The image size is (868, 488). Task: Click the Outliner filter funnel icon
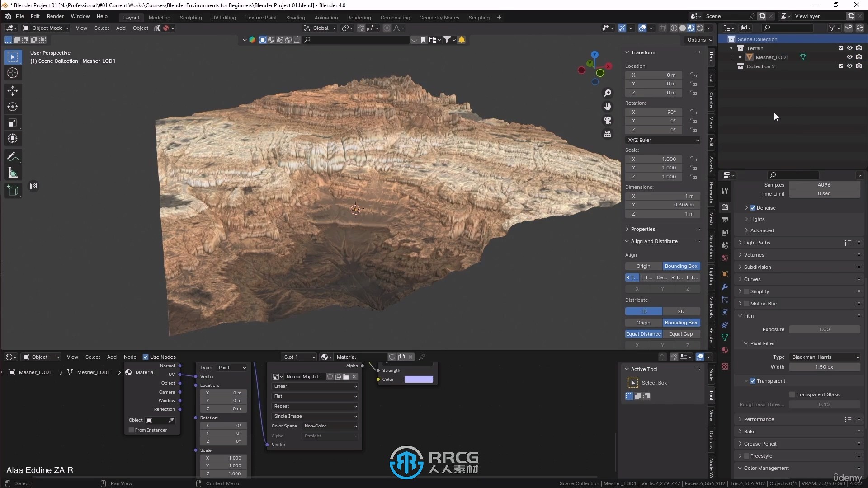click(x=831, y=28)
